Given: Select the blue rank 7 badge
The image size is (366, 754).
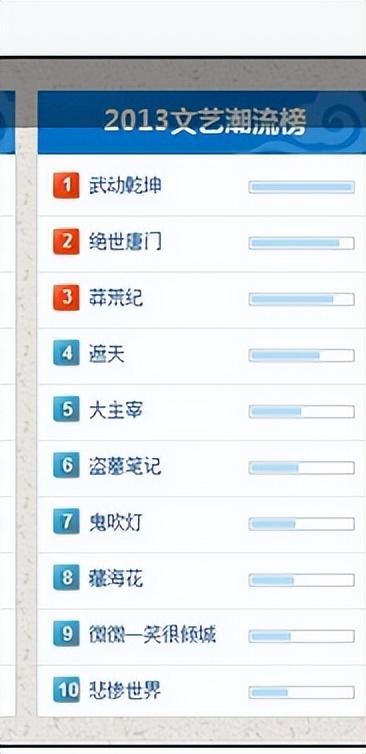Looking at the screenshot, I should (x=66, y=523).
